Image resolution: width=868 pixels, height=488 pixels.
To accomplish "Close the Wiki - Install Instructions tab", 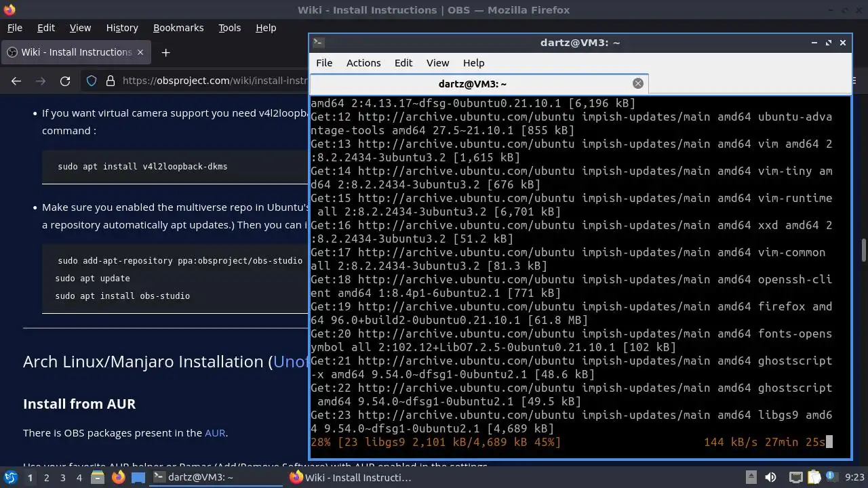I will 140,52.
